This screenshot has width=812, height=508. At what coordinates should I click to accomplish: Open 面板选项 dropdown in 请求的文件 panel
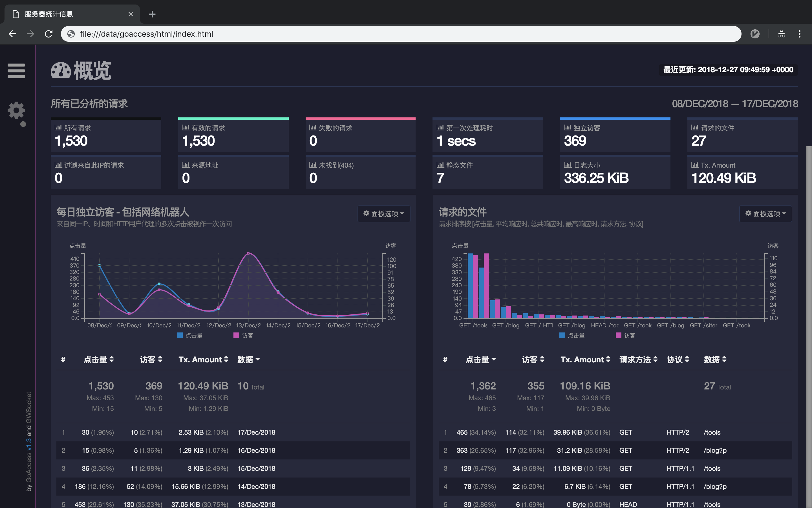766,214
